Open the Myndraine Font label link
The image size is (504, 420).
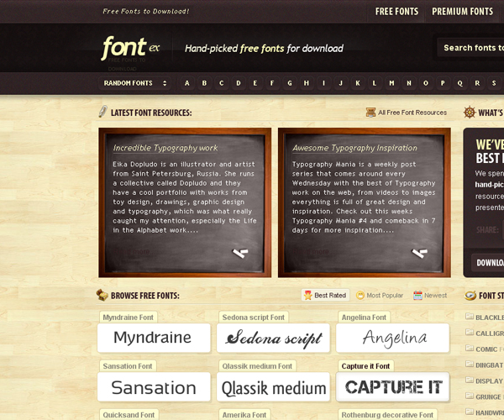pyautogui.click(x=129, y=318)
